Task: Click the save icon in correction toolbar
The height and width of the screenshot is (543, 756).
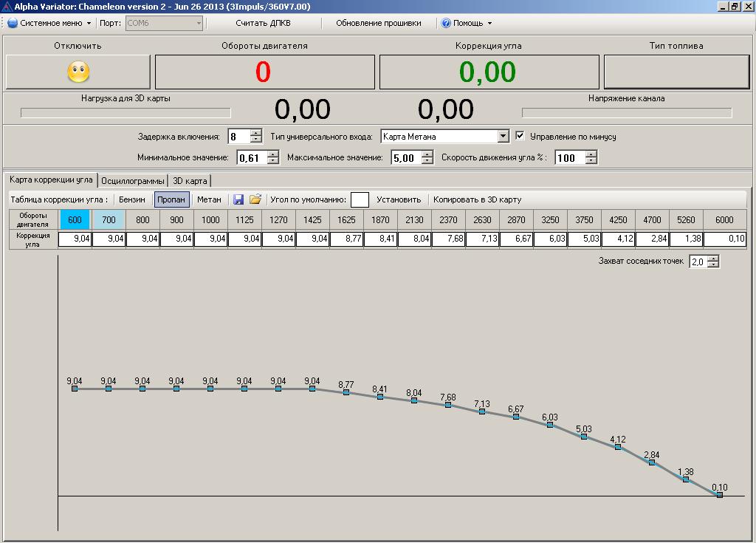Action: click(238, 199)
